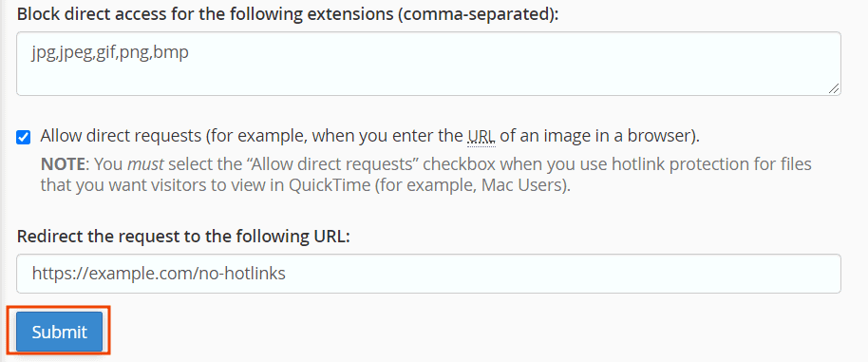Click the blue Submit button
Image resolution: width=868 pixels, height=362 pixels.
coord(59,332)
